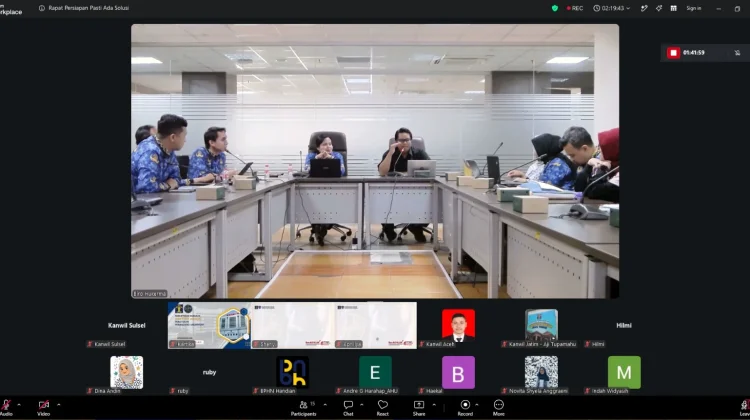Image resolution: width=750 pixels, height=420 pixels.
Task: Expand the Share options caret
Action: [x=434, y=405]
